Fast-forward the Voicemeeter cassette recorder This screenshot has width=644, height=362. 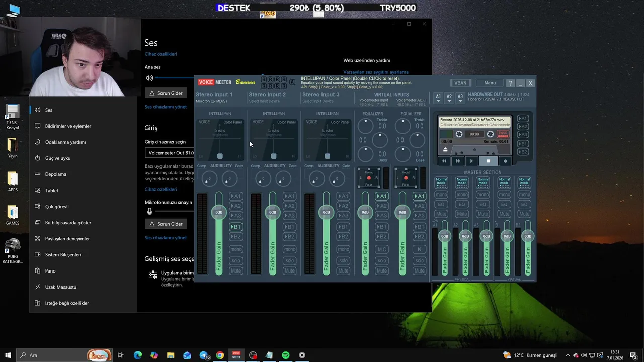pyautogui.click(x=458, y=161)
